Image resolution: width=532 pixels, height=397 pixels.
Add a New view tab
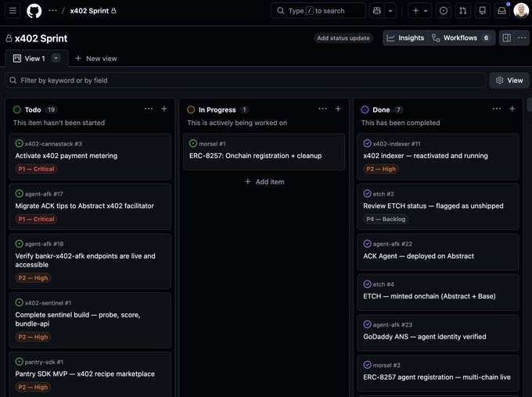point(96,59)
